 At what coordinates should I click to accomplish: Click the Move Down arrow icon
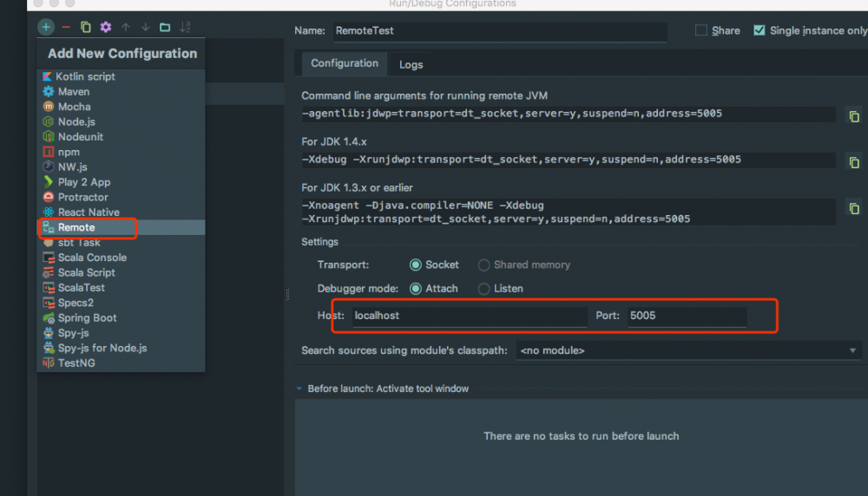pos(145,28)
